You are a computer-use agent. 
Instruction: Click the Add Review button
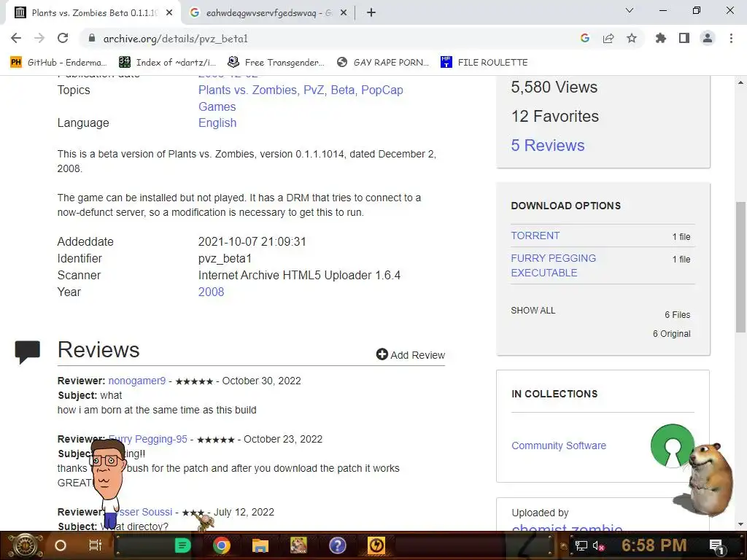411,355
